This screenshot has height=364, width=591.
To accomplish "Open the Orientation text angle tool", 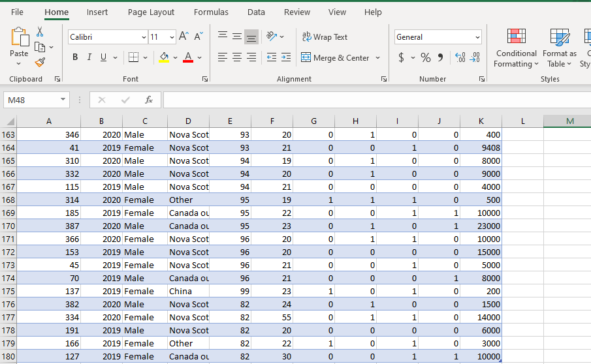I will pyautogui.click(x=272, y=37).
